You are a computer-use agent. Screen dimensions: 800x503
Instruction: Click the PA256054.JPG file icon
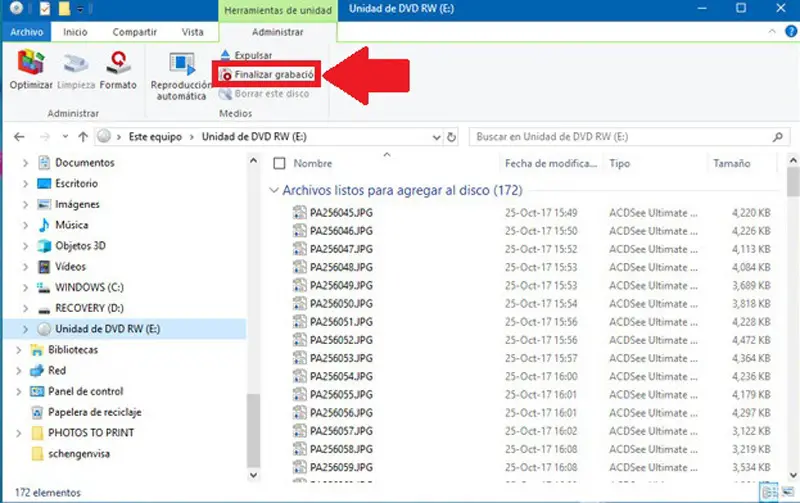click(x=300, y=376)
